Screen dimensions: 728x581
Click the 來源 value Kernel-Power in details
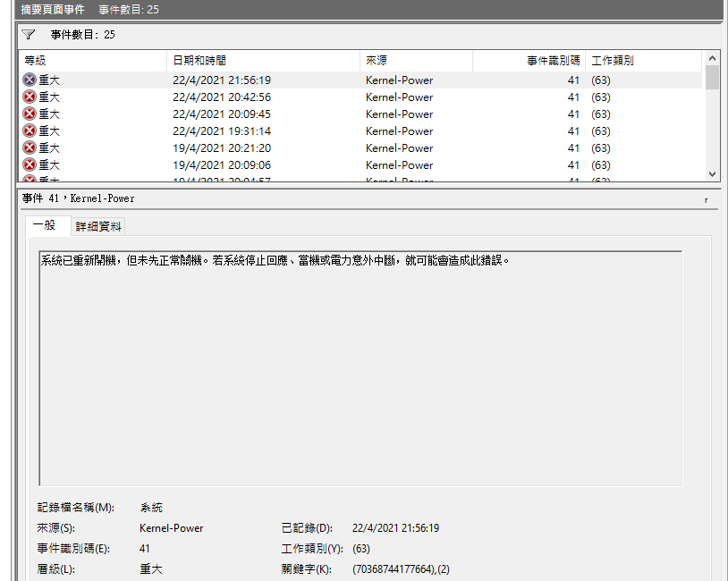pyautogui.click(x=171, y=528)
